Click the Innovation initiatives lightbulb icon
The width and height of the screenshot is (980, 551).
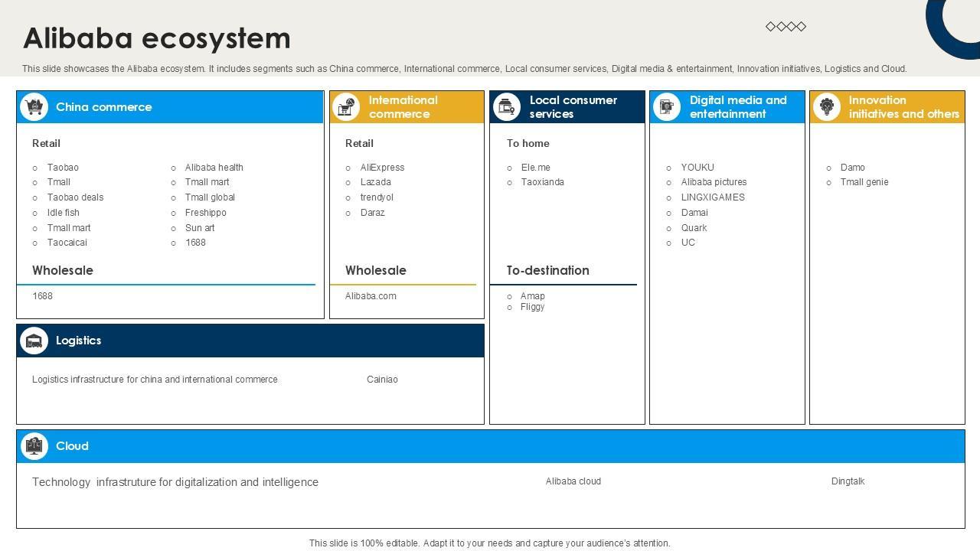click(826, 107)
